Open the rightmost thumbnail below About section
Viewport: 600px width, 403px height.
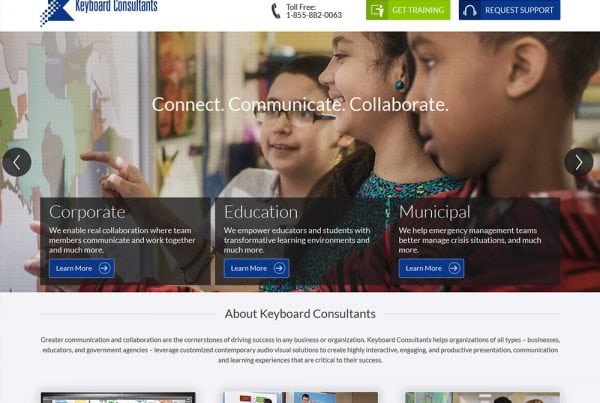pos(483,397)
